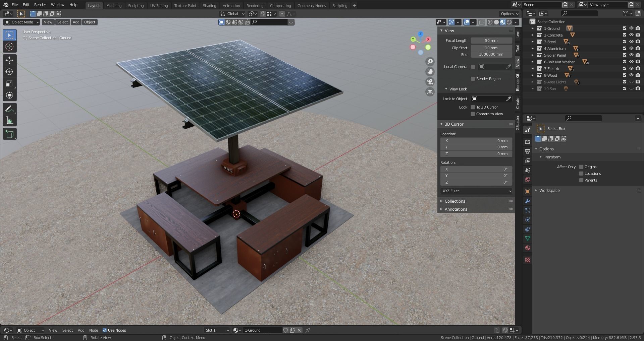
Task: Enable Affect Only Locations
Action: point(581,174)
